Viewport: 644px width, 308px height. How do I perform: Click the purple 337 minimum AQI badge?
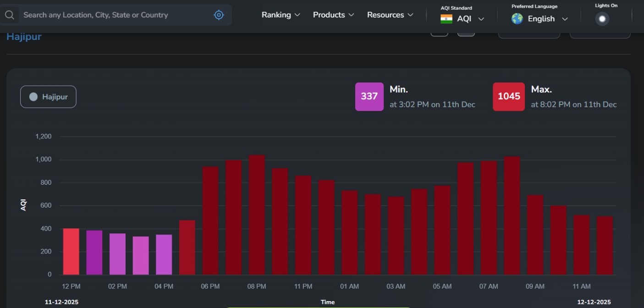(x=369, y=97)
